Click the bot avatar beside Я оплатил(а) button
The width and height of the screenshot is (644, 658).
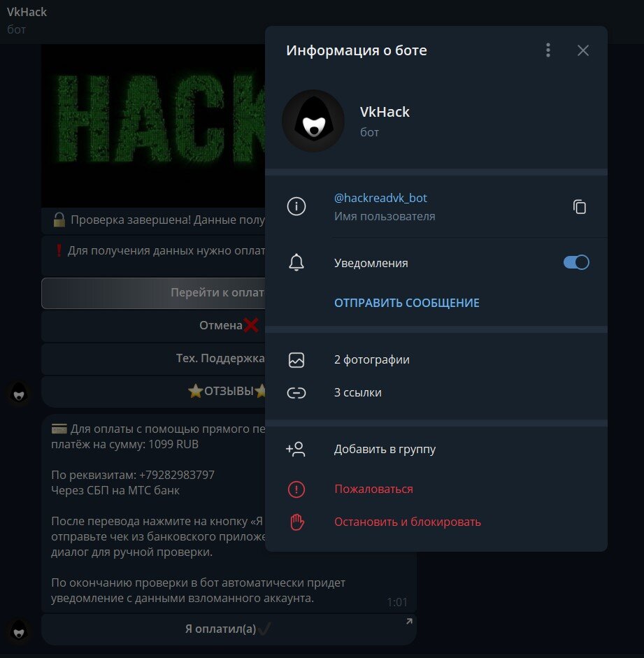tap(19, 631)
